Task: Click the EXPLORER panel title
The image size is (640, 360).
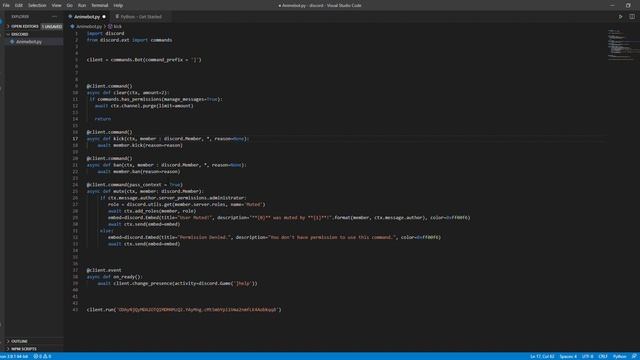Action: [x=20, y=17]
